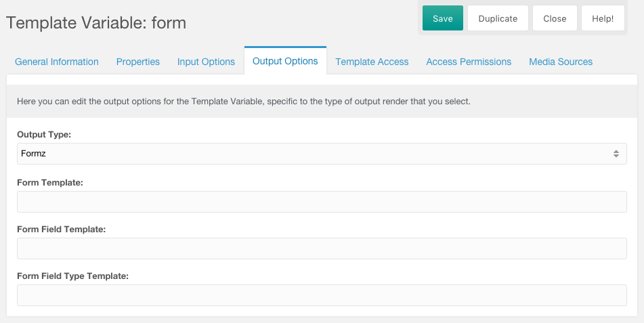The height and width of the screenshot is (323, 644).
Task: Open the Media Sources tab
Action: pyautogui.click(x=561, y=62)
